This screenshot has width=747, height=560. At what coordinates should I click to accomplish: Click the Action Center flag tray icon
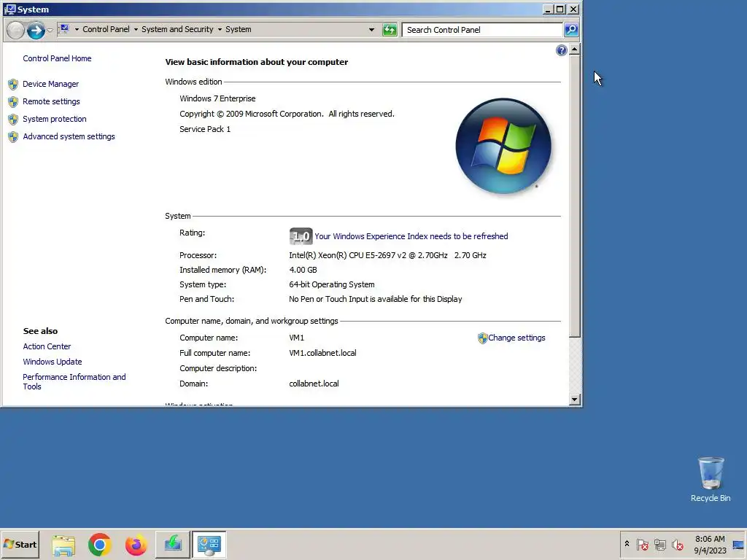click(642, 544)
